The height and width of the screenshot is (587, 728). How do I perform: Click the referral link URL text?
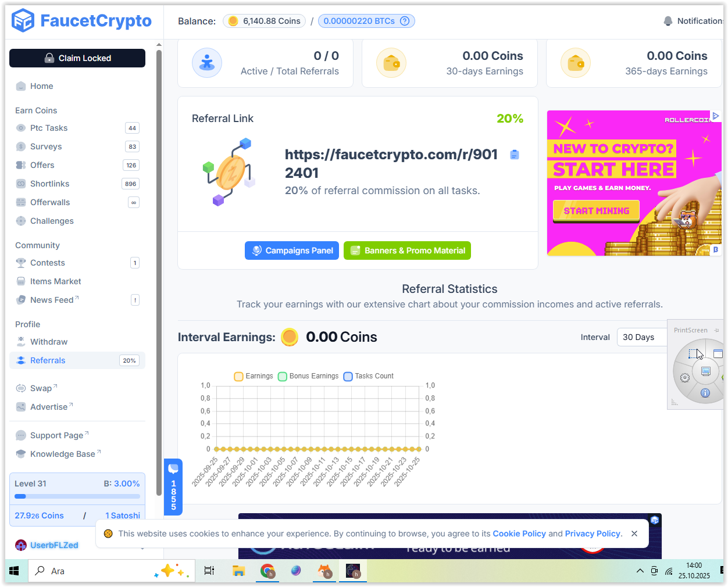point(391,163)
